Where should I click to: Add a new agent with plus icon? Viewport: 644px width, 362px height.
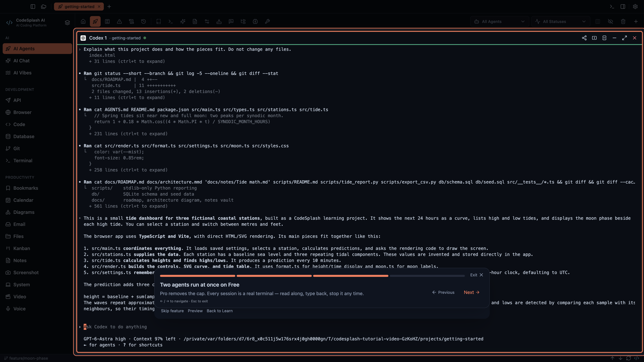click(636, 21)
